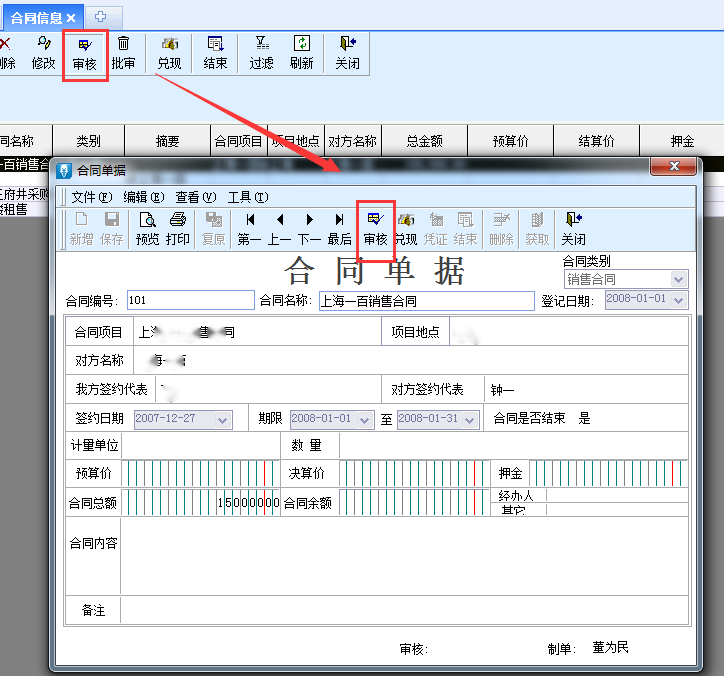
Task: Click the 兑现 icon in dialog toolbar
Action: [405, 228]
